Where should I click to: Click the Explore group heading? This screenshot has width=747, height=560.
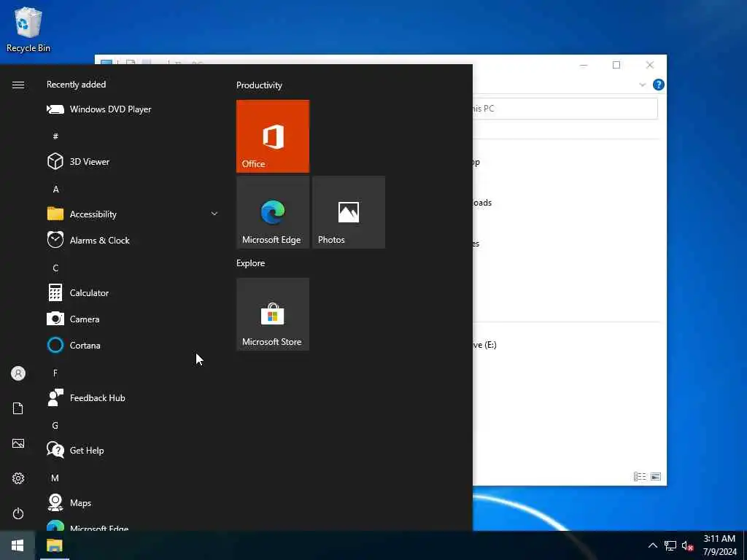coord(251,262)
